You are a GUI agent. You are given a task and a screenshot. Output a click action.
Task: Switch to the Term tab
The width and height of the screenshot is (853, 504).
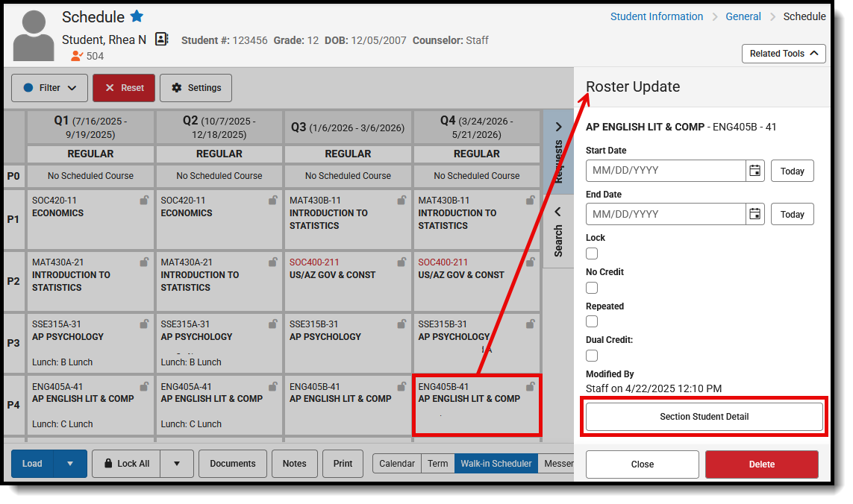(438, 463)
